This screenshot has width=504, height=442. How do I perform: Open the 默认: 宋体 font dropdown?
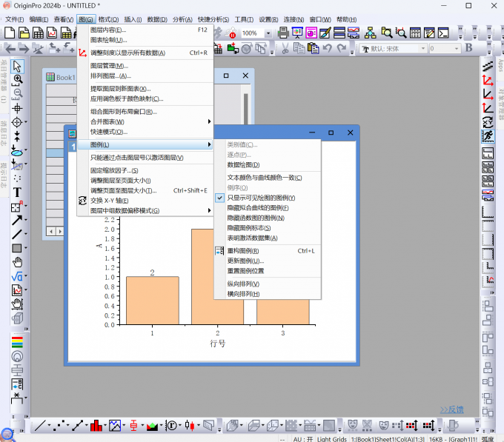(423, 48)
